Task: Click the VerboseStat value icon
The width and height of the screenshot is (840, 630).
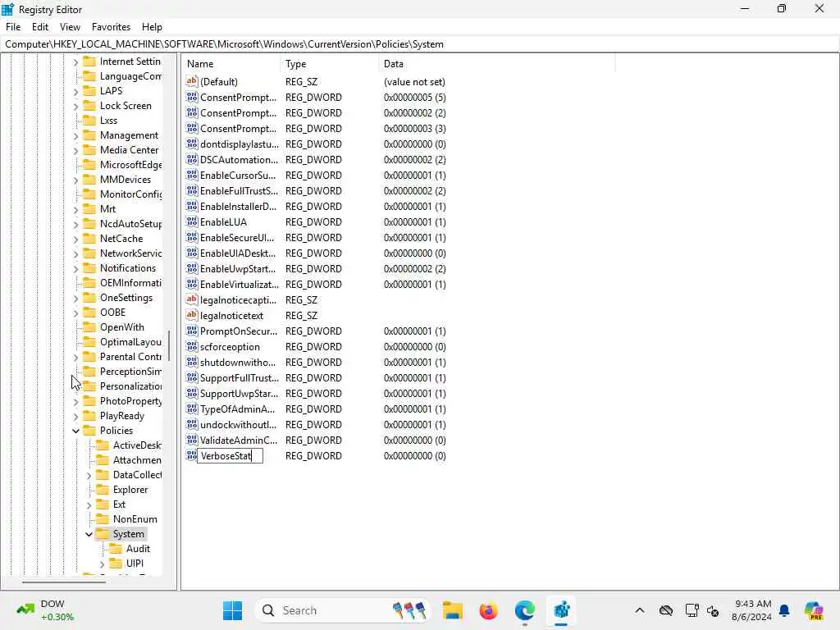Action: (191, 455)
